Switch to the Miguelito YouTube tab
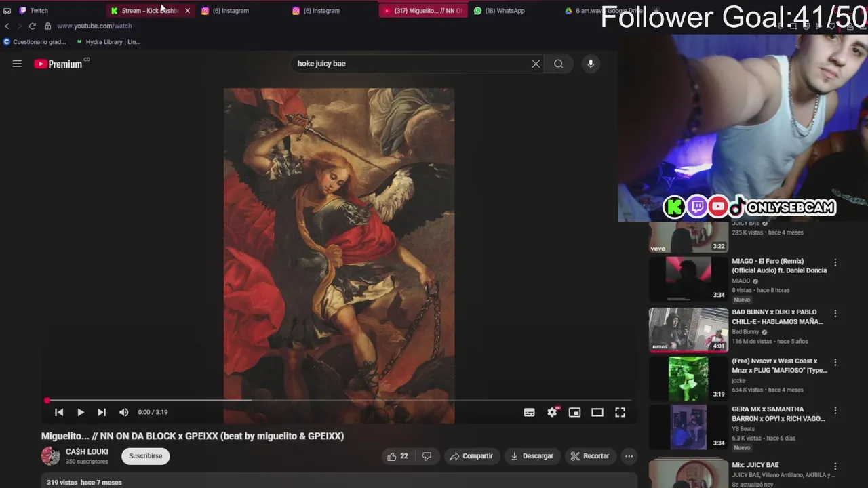Viewport: 868px width, 488px height. coord(423,11)
